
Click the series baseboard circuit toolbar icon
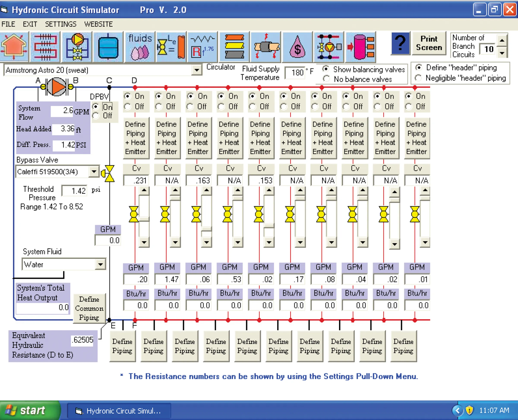point(45,47)
